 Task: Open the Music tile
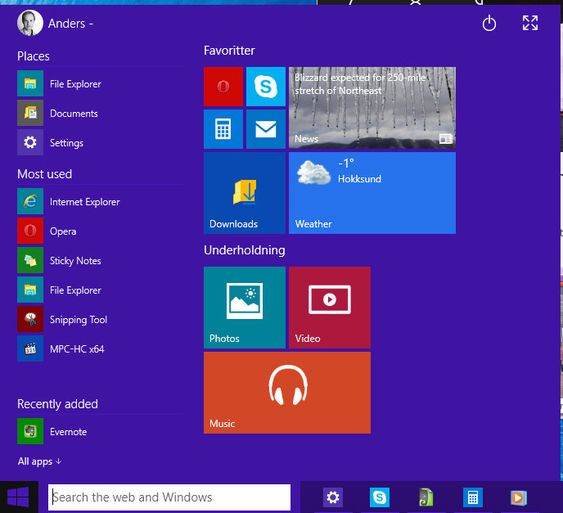click(x=287, y=393)
